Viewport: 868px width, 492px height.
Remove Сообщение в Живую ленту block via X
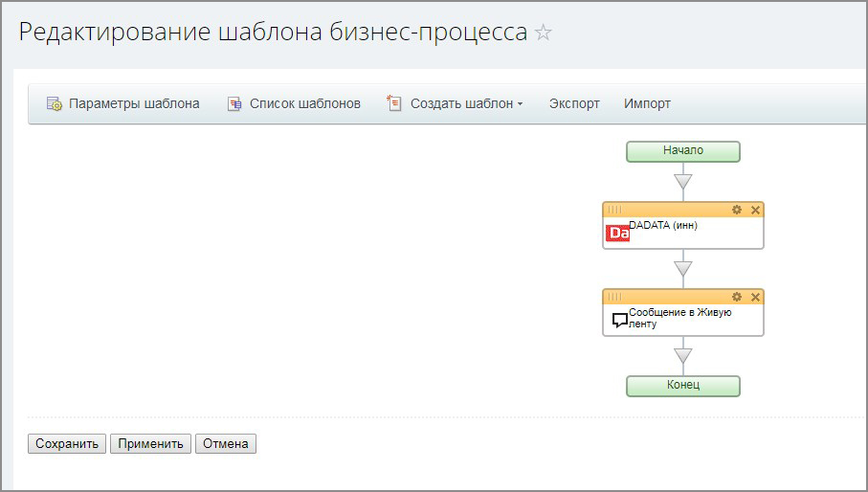(755, 297)
